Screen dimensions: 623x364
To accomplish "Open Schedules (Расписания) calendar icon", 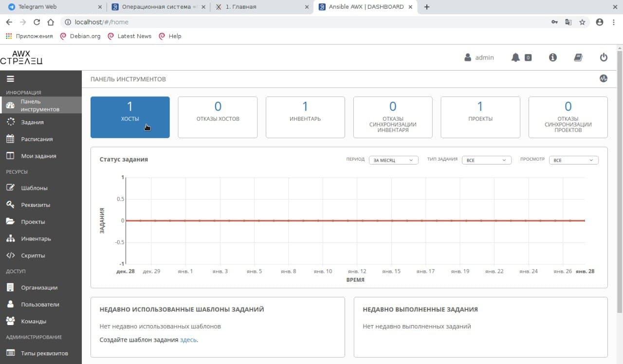I will tap(10, 139).
